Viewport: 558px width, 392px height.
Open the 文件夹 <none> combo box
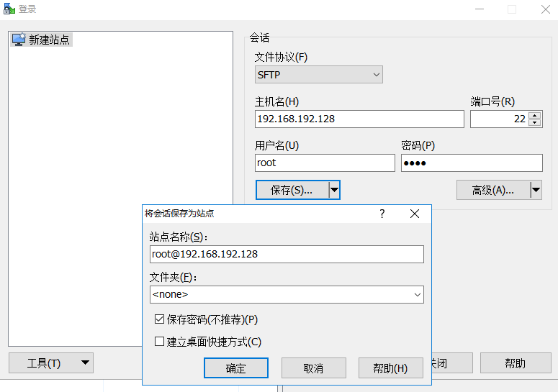pos(287,295)
